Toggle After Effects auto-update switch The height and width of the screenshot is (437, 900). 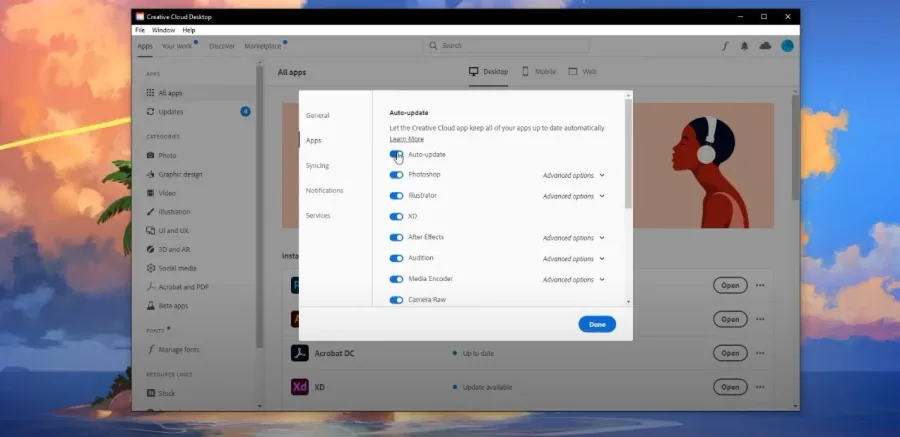point(396,237)
